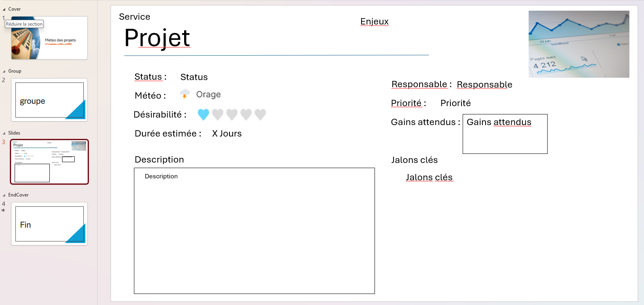
Task: Click the last grey heart icon
Action: coord(260,114)
